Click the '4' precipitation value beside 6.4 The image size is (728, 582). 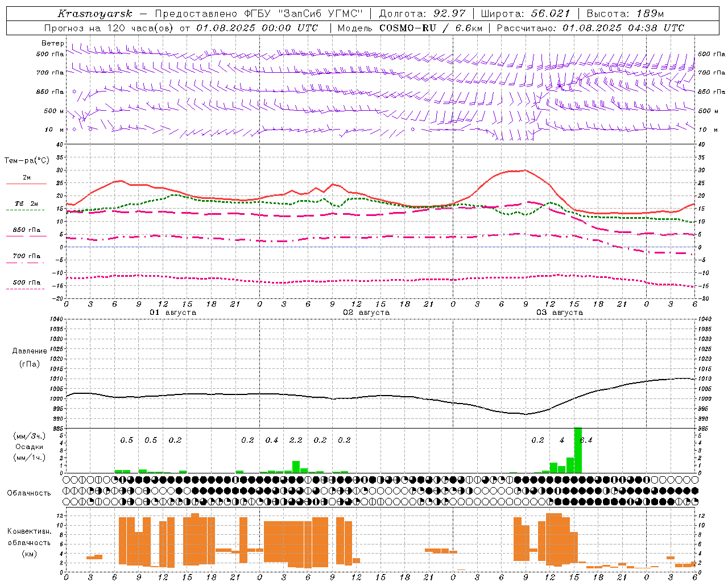coord(562,440)
